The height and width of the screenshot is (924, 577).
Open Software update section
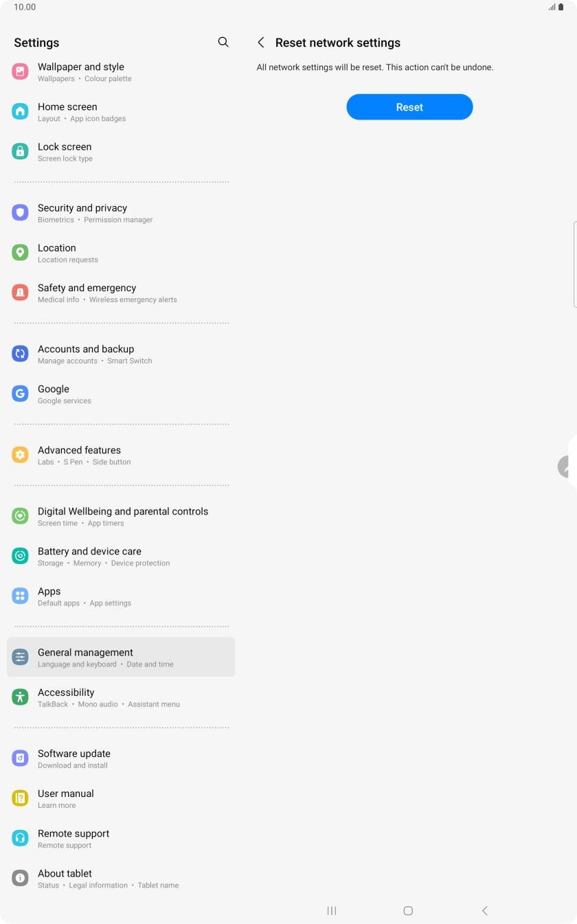[x=121, y=758]
